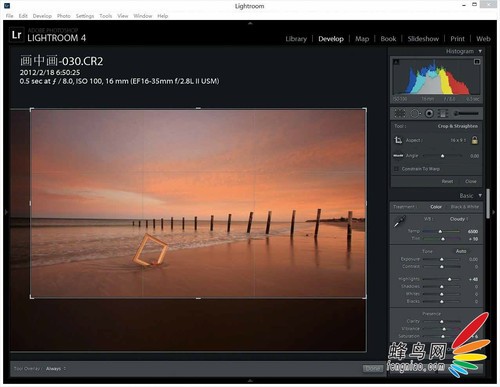The height and width of the screenshot is (387, 500).
Task: Click the Exposure slider handle
Action: pyautogui.click(x=442, y=259)
